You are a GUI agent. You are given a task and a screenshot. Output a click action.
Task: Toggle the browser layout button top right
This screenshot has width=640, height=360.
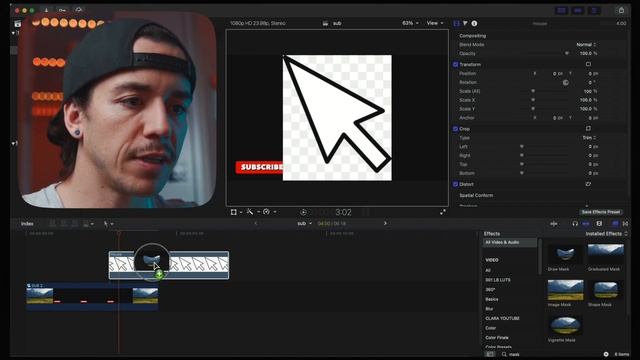click(561, 11)
